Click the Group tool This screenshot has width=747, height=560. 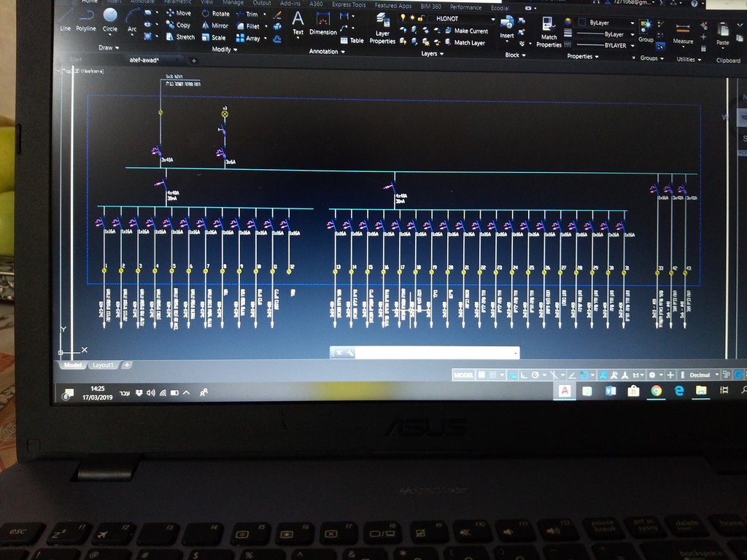[646, 31]
